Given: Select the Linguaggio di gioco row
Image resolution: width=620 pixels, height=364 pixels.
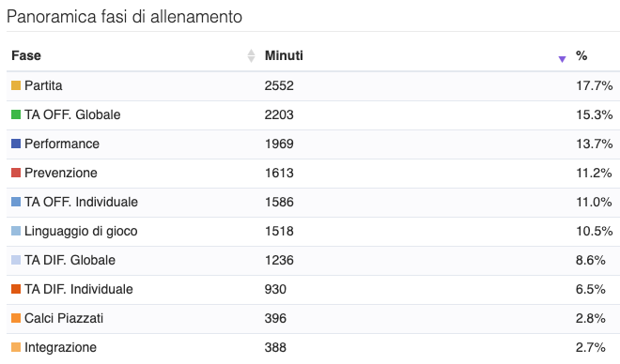Looking at the screenshot, I should 313,231.
